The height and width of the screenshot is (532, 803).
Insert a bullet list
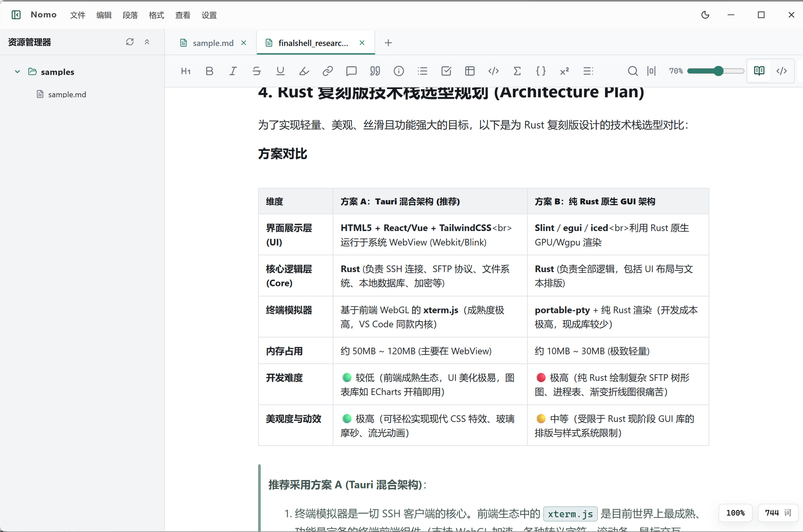pyautogui.click(x=422, y=71)
